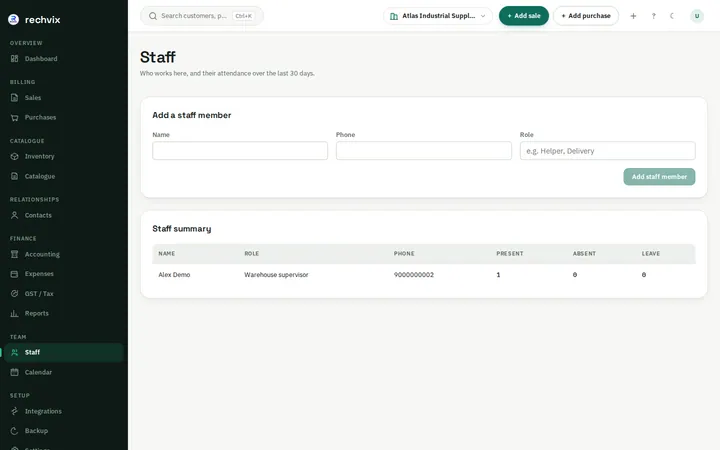The width and height of the screenshot is (720, 450).
Task: Open Accounting section
Action: coord(63,254)
